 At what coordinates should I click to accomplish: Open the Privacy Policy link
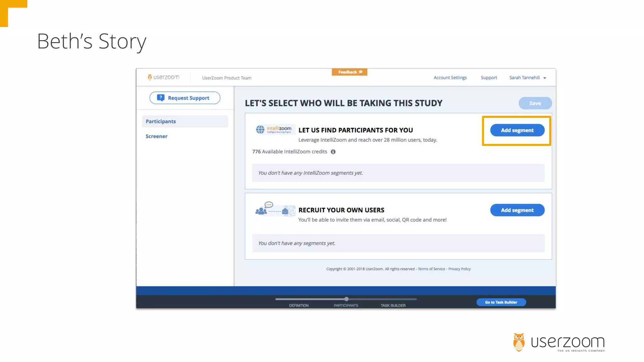click(x=459, y=269)
